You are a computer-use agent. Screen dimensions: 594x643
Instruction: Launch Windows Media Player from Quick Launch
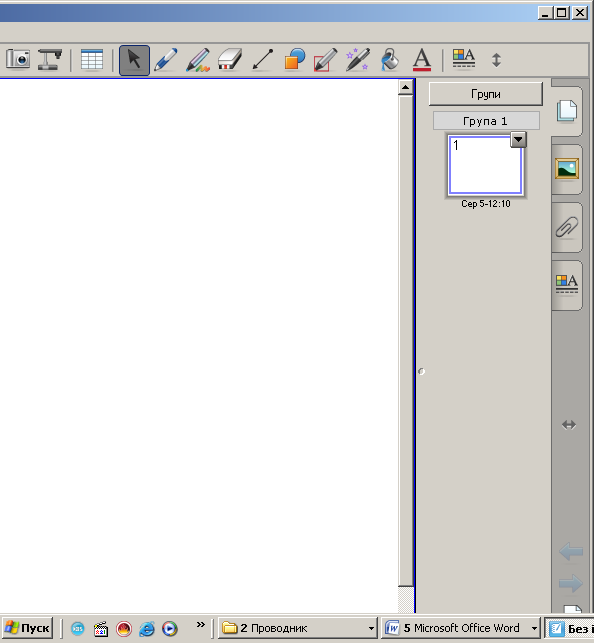coord(170,628)
